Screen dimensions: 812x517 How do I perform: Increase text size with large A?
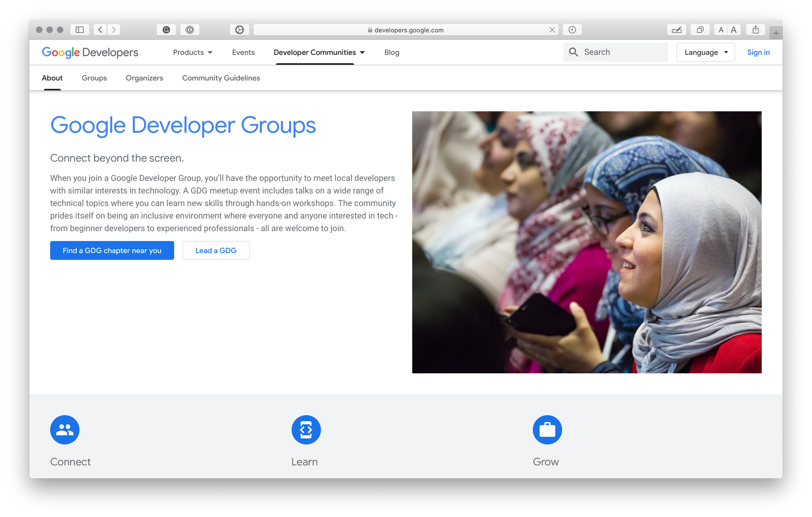[x=734, y=30]
